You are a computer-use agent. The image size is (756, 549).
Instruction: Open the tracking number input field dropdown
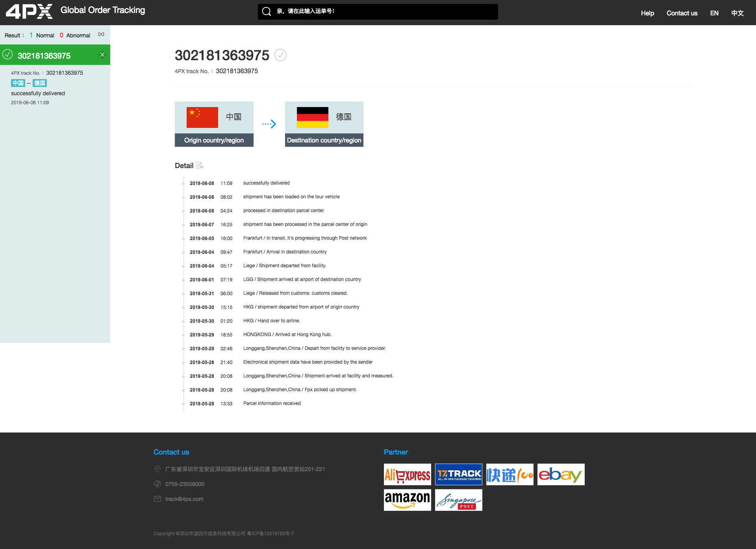pyautogui.click(x=378, y=11)
